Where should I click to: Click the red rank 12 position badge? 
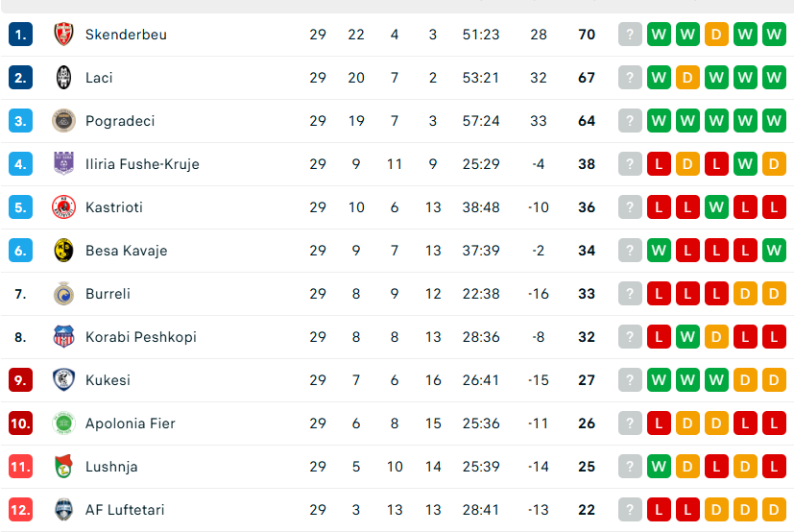[x=20, y=510]
